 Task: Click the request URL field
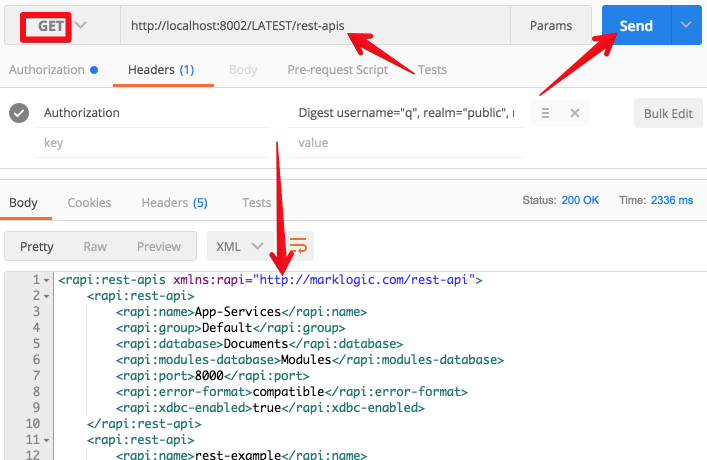[x=315, y=25]
